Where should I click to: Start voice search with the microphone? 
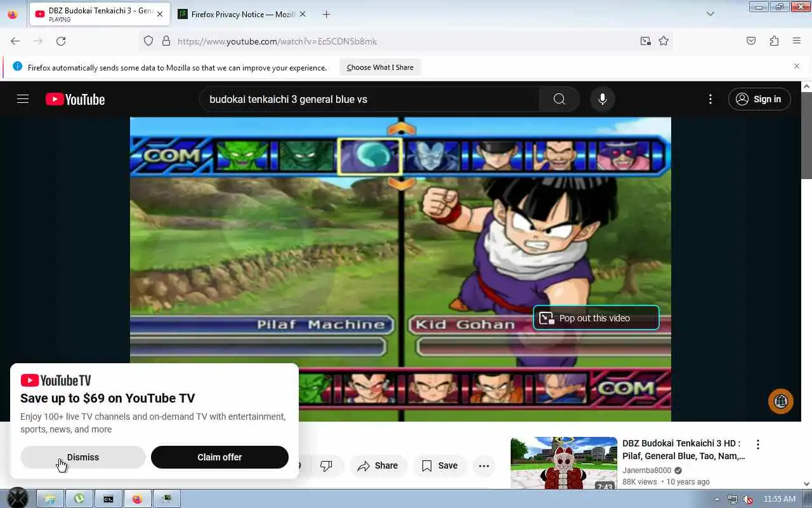point(603,99)
